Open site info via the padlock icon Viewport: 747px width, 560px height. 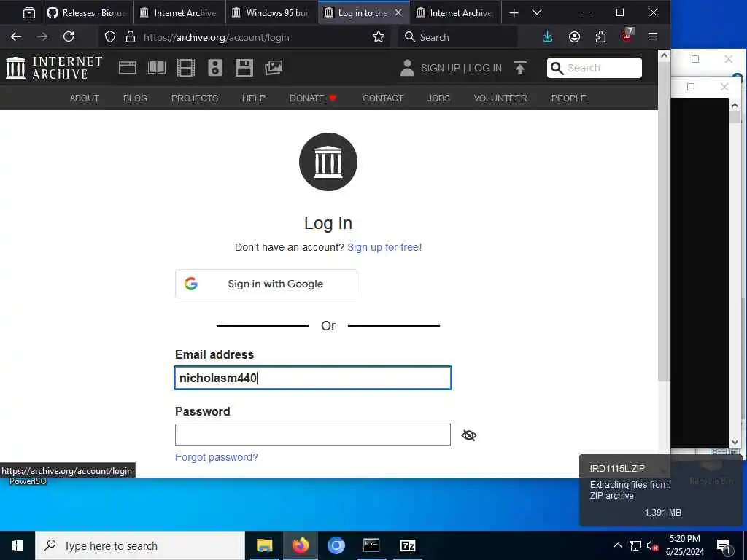131,36
